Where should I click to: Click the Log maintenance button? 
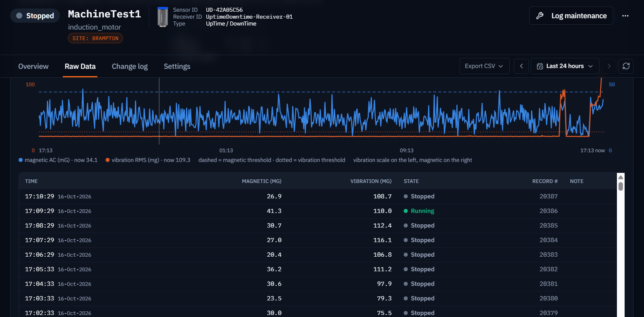[x=571, y=16]
